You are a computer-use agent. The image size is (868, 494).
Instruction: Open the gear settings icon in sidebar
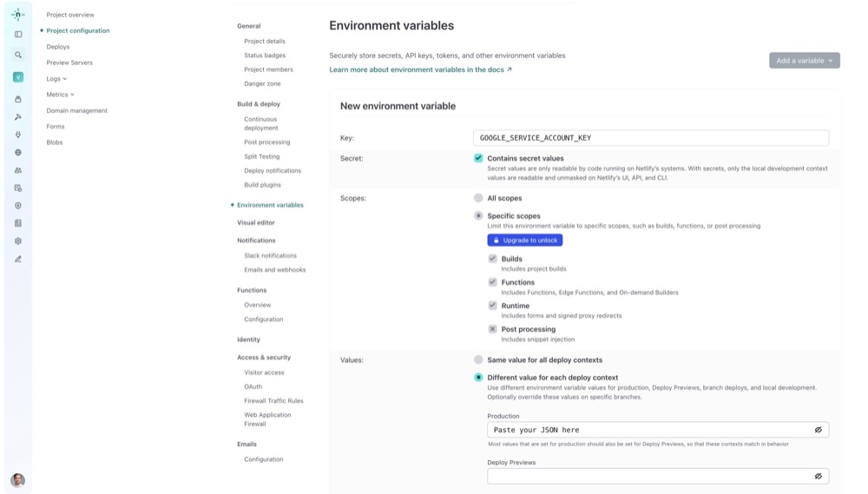coord(18,241)
